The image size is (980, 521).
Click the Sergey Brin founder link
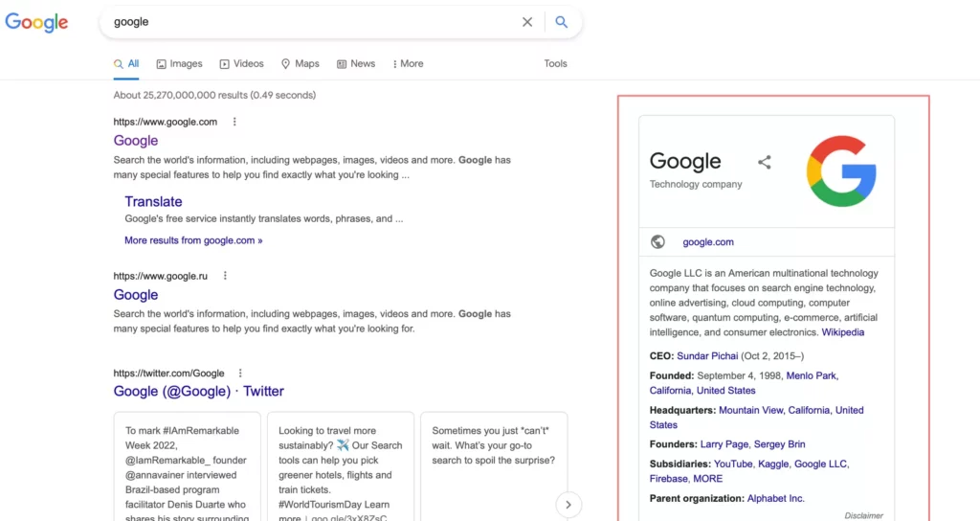(779, 444)
